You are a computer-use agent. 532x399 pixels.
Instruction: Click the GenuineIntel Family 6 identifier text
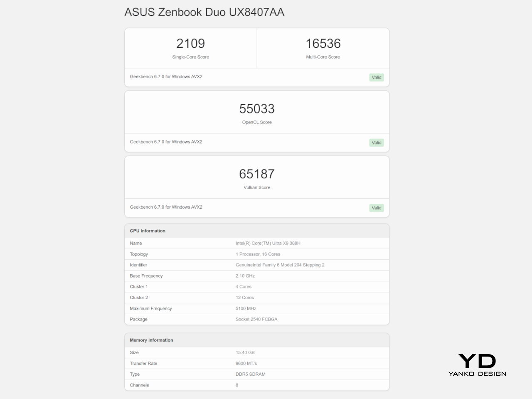[280, 265]
